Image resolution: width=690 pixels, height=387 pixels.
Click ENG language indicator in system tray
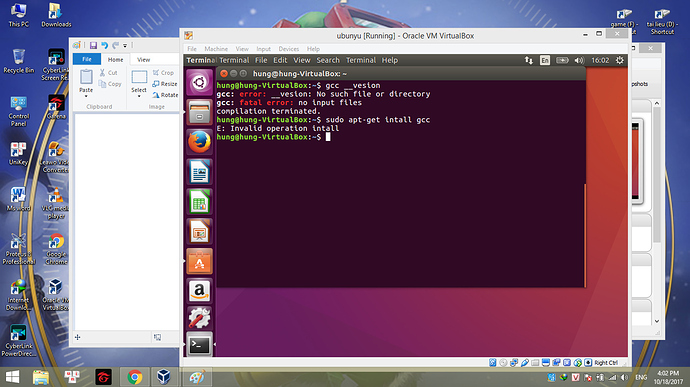click(641, 377)
